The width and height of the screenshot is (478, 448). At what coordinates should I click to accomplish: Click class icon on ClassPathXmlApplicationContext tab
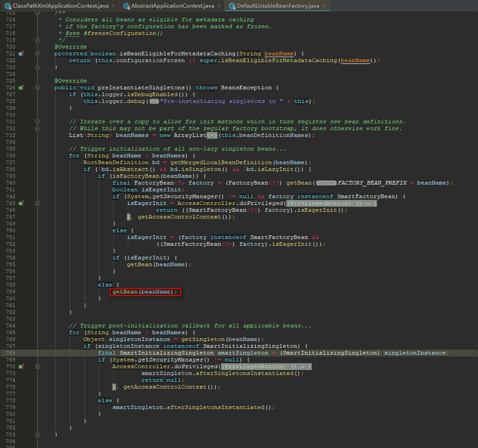(x=8, y=6)
